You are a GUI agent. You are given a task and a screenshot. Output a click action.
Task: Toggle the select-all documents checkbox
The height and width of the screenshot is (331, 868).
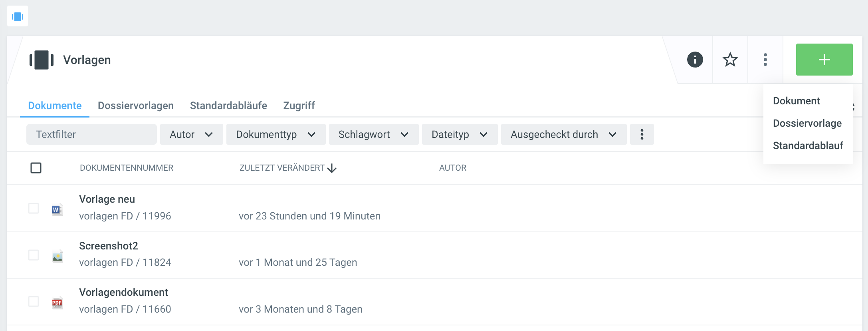click(36, 168)
